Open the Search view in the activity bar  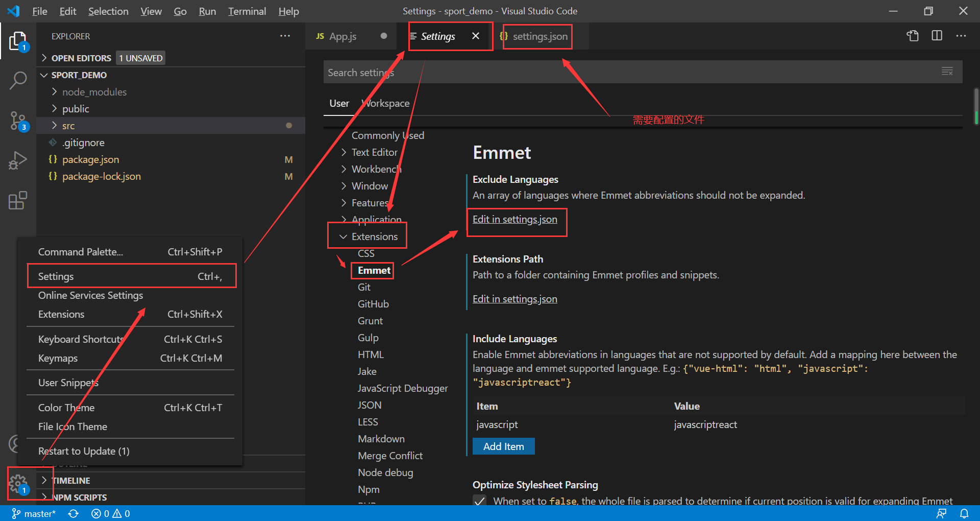click(x=19, y=81)
